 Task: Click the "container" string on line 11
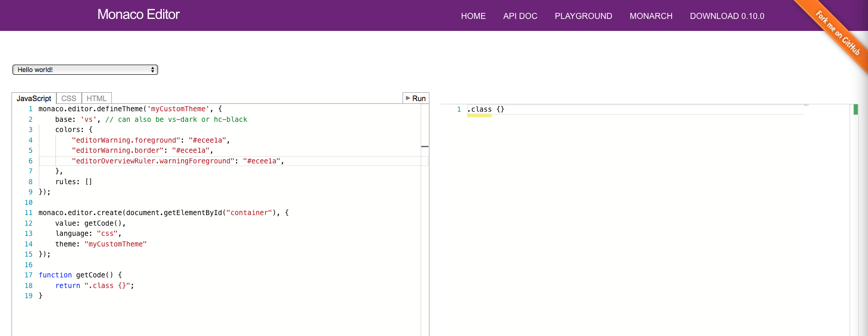pos(249,213)
